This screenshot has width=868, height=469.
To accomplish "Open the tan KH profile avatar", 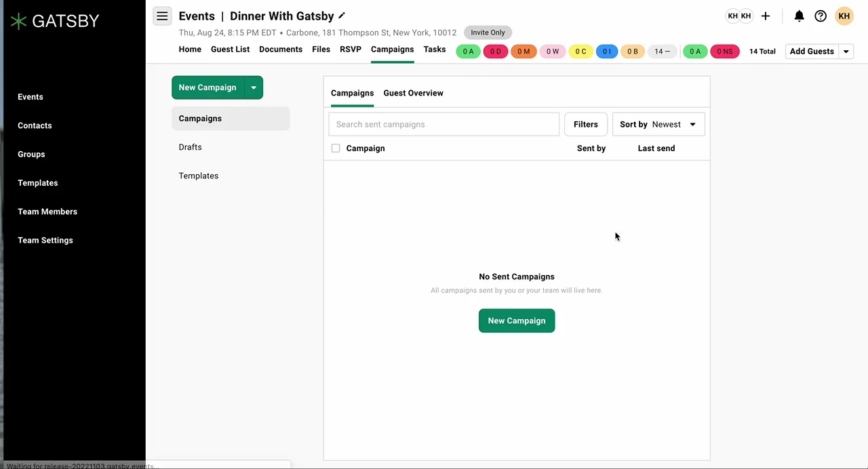I will pyautogui.click(x=844, y=16).
